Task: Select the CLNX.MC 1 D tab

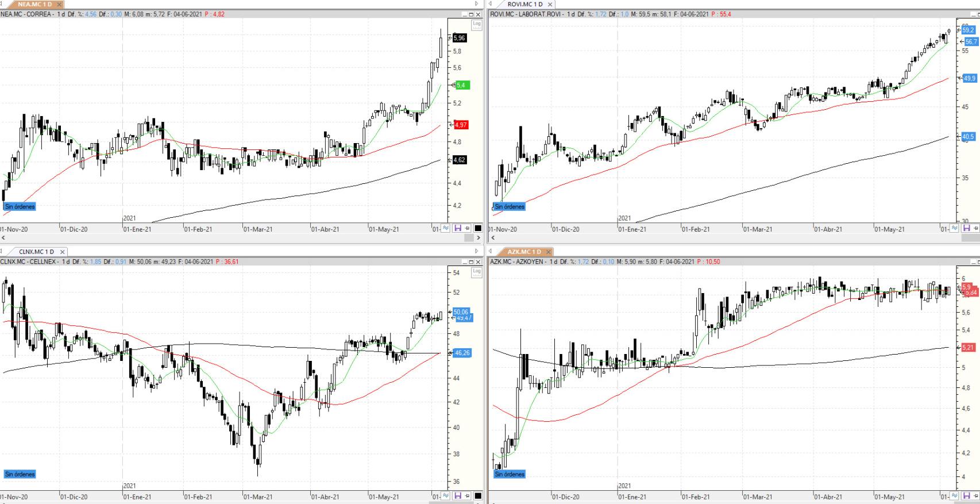Action: tap(36, 252)
